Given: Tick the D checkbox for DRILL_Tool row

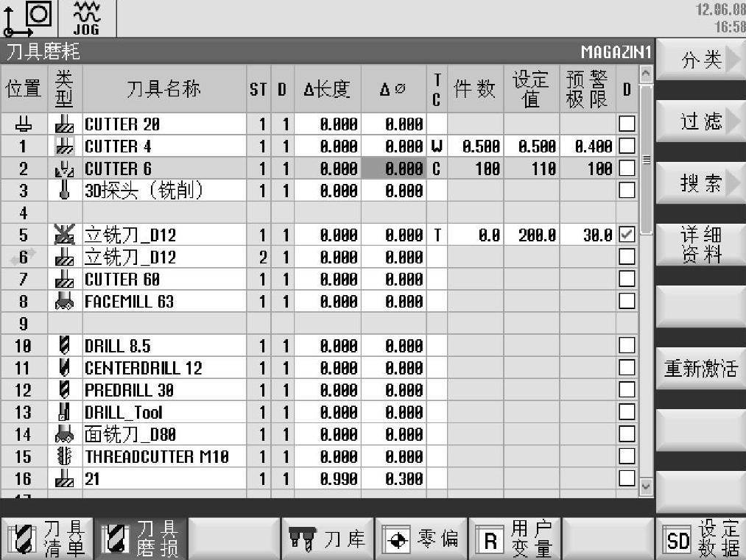Looking at the screenshot, I should [x=627, y=412].
